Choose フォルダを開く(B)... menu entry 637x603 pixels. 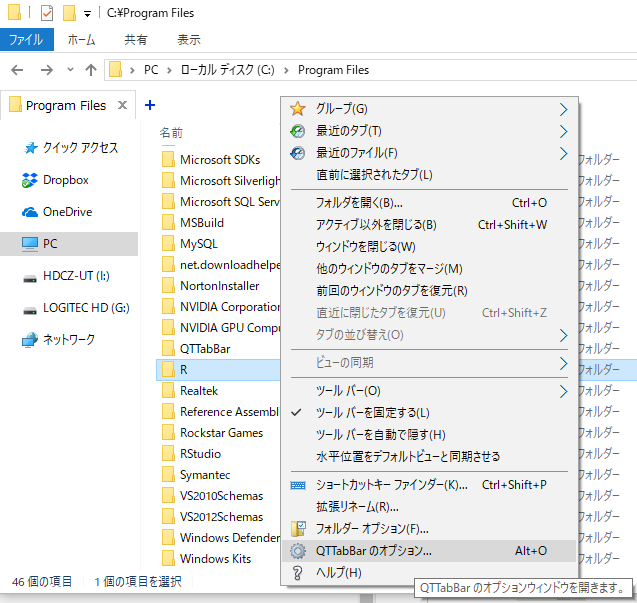[429, 203]
